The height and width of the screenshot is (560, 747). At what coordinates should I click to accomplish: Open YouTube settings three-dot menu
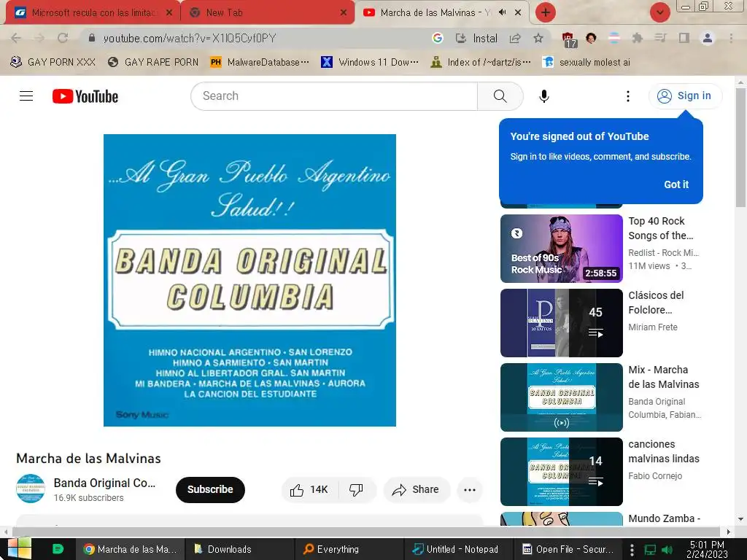point(628,96)
